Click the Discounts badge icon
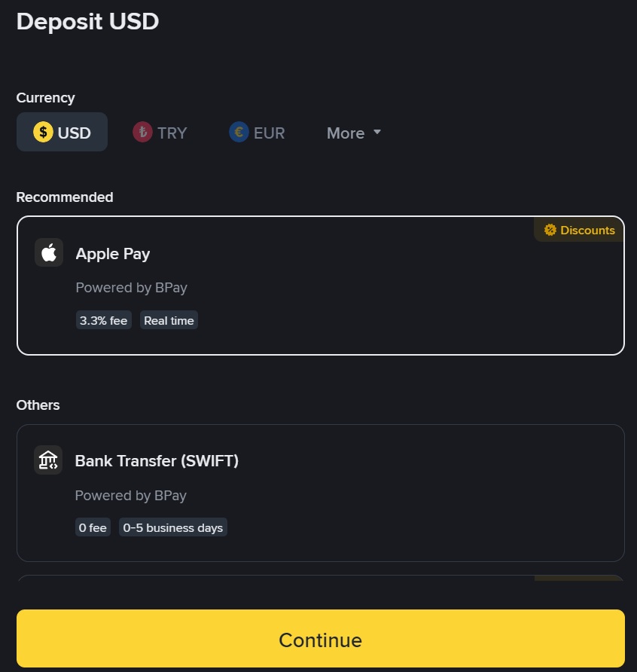 tap(550, 231)
